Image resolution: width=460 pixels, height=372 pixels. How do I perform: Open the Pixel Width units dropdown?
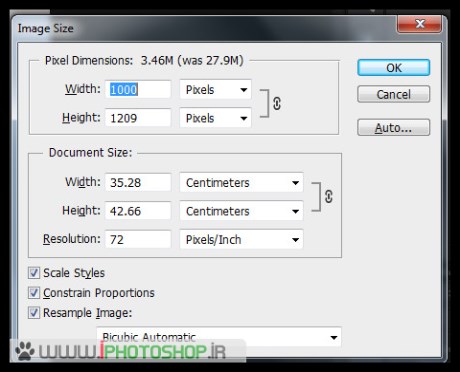coord(215,89)
